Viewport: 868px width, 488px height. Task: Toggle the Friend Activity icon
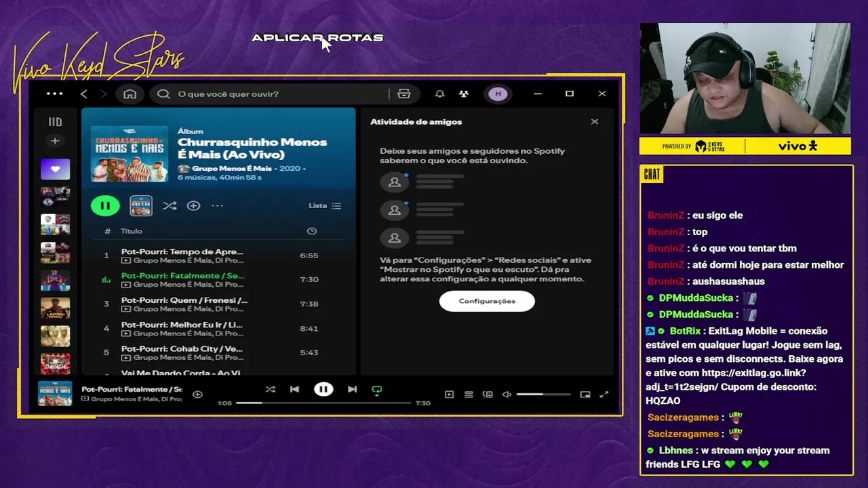point(464,94)
